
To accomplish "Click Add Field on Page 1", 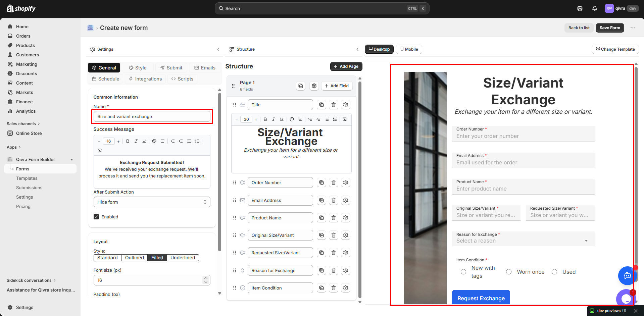I will (337, 86).
